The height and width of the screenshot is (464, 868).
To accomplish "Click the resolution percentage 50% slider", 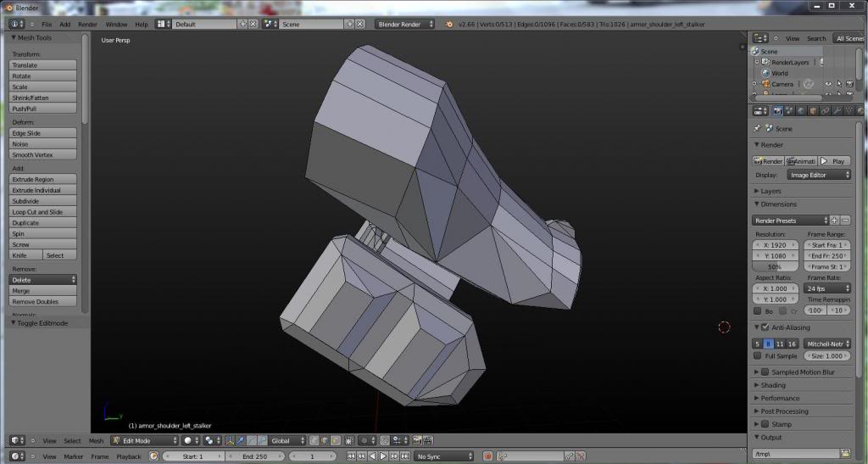I will 775,266.
